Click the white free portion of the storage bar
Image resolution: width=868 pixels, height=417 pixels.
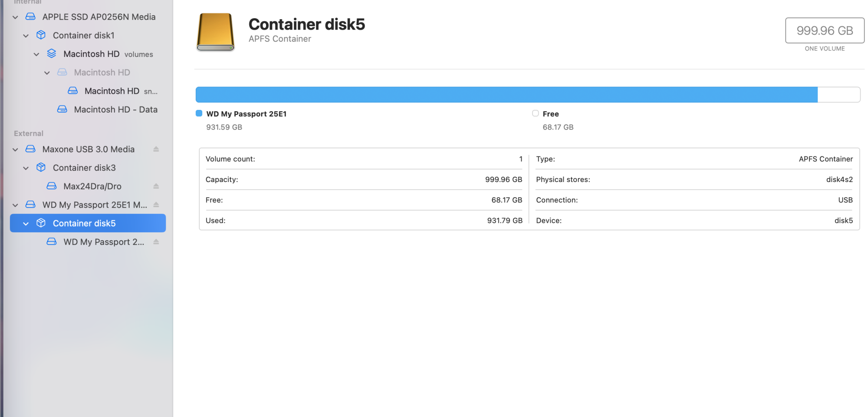[x=839, y=95]
